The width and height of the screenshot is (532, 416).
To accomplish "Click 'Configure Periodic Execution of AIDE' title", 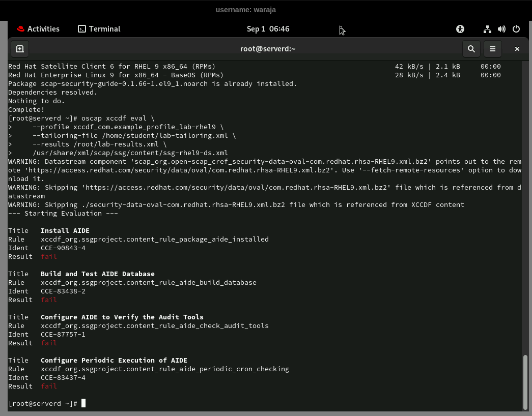I will [114, 360].
